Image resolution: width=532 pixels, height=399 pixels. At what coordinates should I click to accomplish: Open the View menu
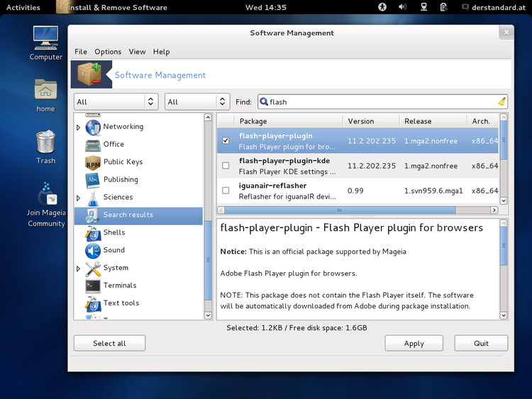click(x=137, y=52)
